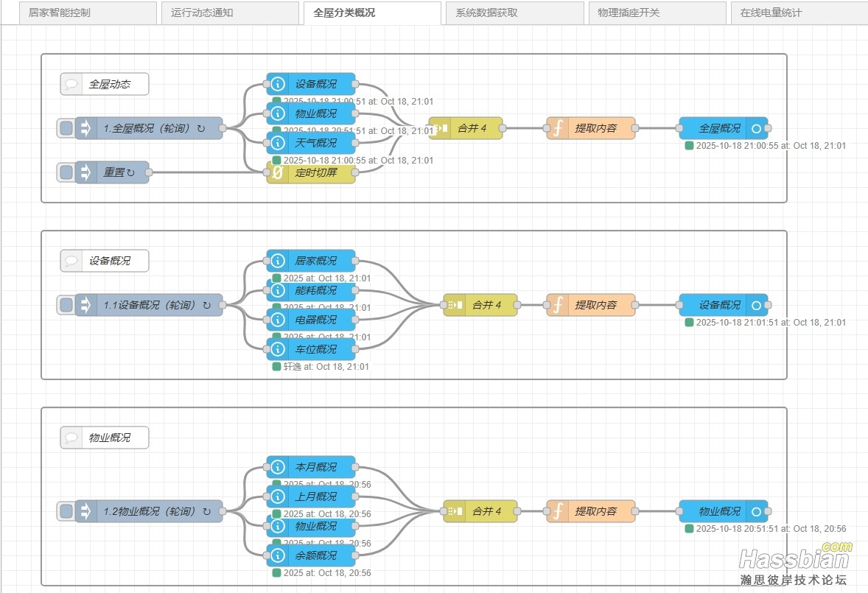Trigger the 1.全屋概况（轮询）inject button

click(66, 128)
